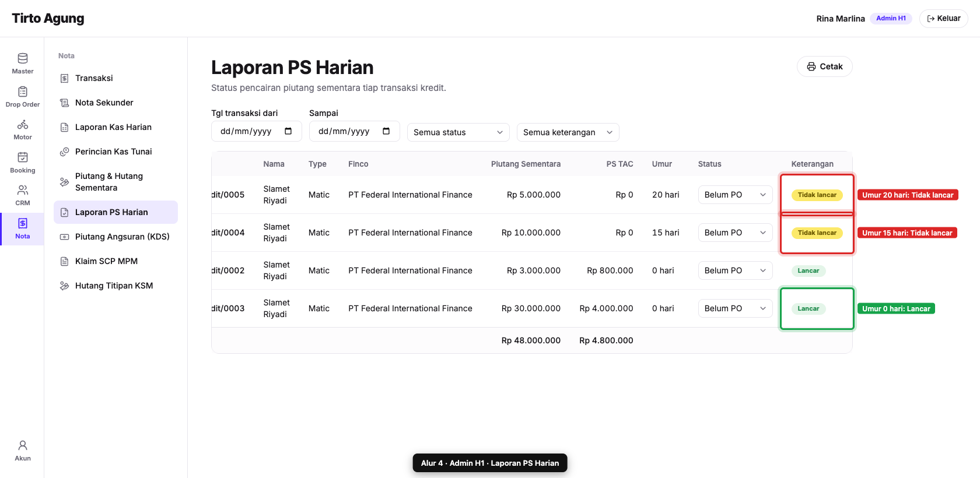Expand the Semua keterangan filter dropdown
This screenshot has height=478, width=980.
pyautogui.click(x=568, y=132)
